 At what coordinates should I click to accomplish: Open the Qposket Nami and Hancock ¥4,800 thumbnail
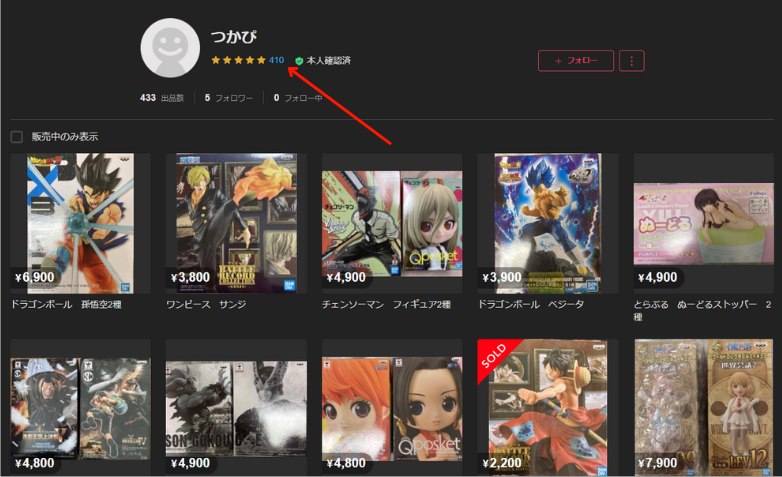click(392, 408)
